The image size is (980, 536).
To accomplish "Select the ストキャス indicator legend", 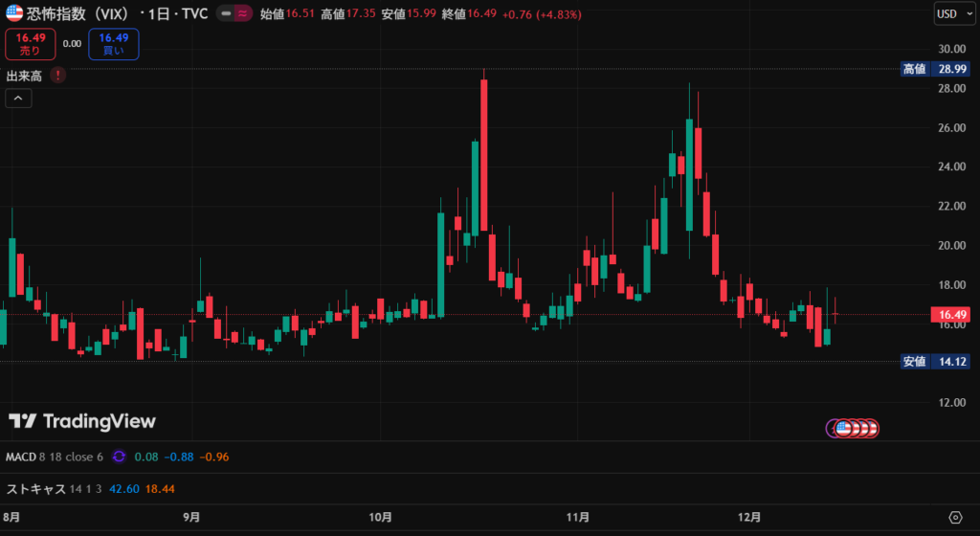I will 36,489.
